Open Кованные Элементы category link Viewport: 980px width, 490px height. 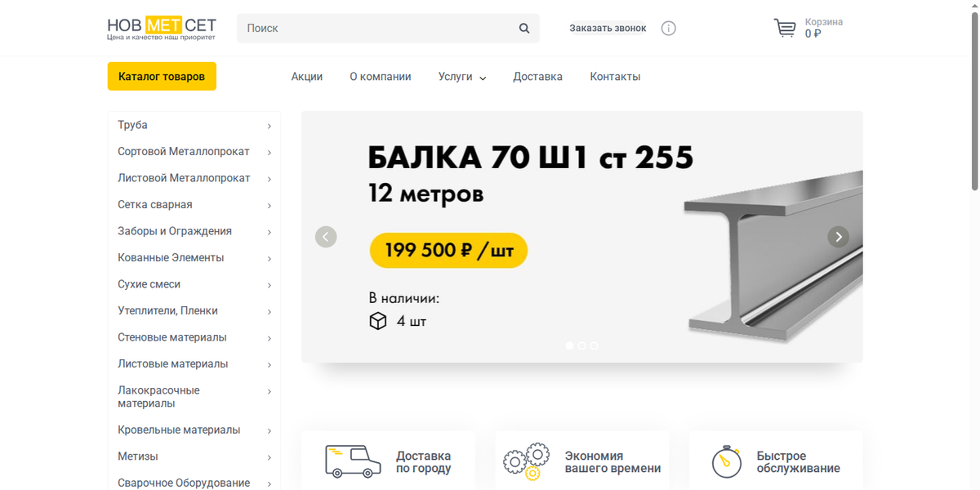(171, 258)
